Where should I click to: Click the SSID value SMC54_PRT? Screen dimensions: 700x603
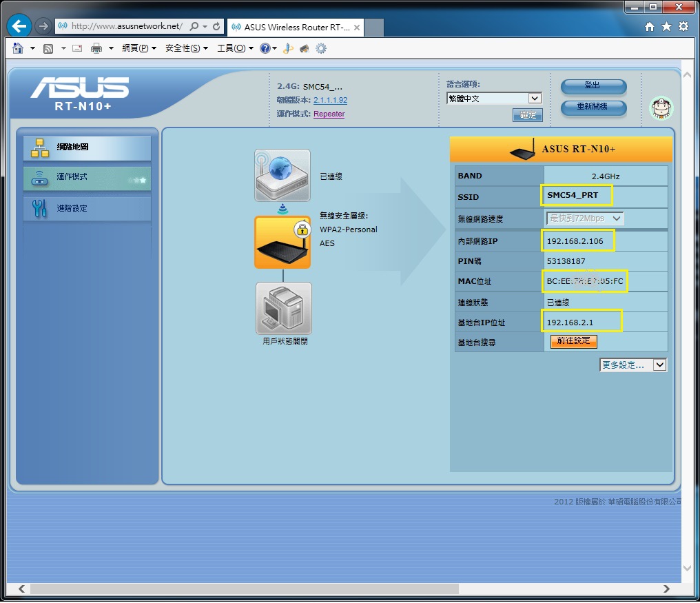(x=573, y=195)
